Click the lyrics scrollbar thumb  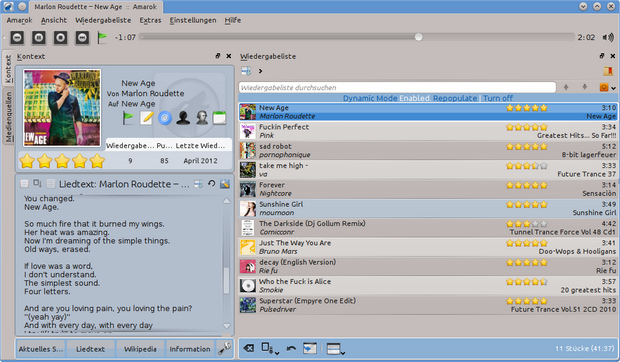227,281
